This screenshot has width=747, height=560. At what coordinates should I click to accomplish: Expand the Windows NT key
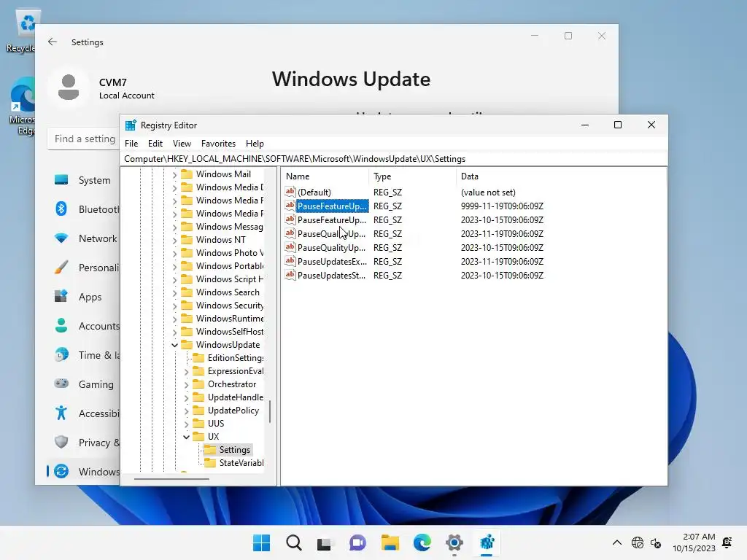pos(174,241)
